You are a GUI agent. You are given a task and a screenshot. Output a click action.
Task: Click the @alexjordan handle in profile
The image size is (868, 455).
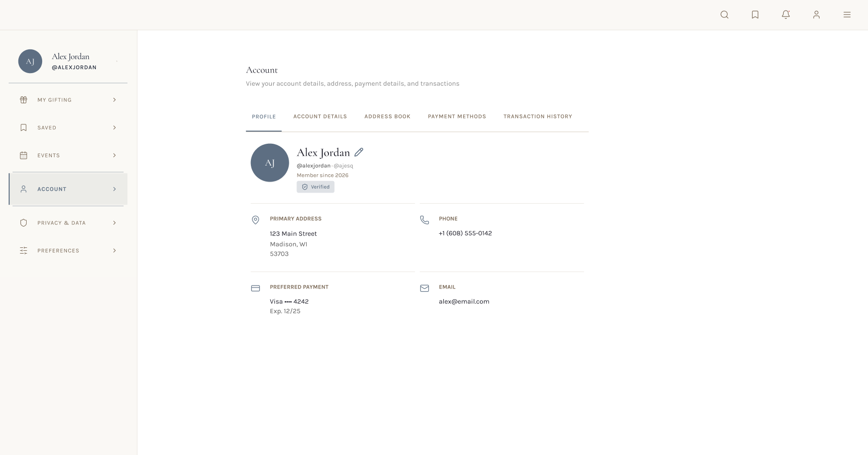(313, 166)
